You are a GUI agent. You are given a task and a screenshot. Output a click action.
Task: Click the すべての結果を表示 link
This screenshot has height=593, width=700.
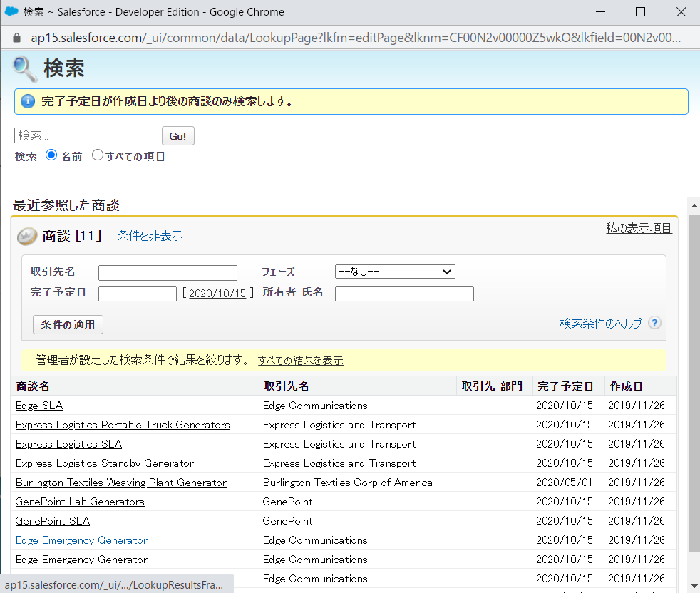300,361
